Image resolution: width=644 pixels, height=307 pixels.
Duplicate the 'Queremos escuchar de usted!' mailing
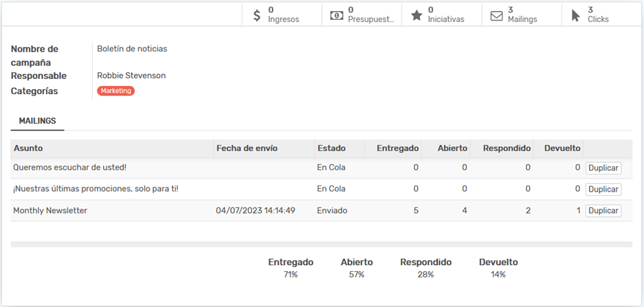[603, 168]
